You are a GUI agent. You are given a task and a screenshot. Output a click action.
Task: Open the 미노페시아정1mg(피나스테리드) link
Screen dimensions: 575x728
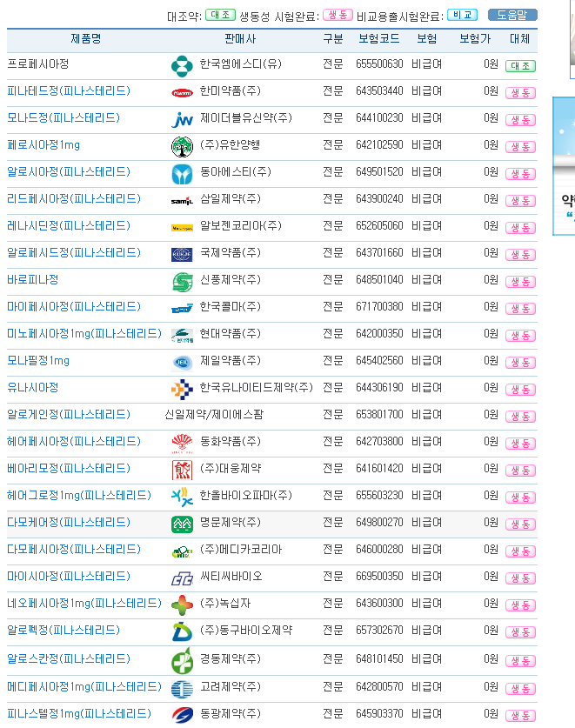[84, 333]
